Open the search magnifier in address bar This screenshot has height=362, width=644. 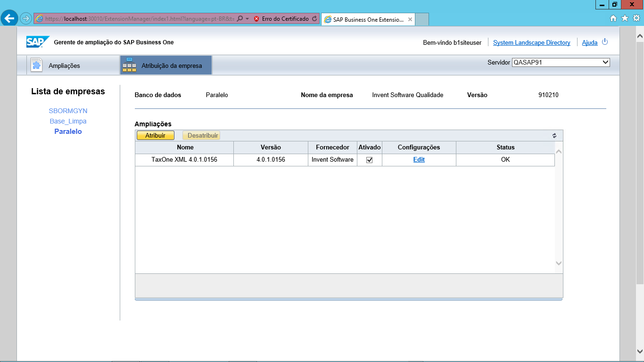240,19
